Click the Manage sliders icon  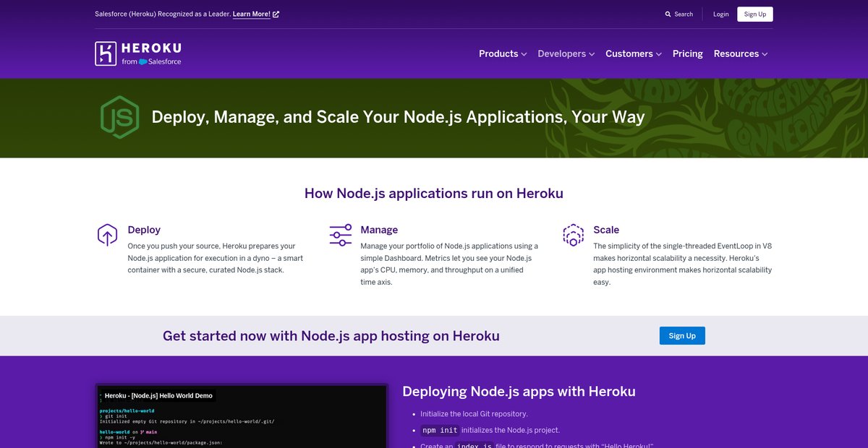pyautogui.click(x=340, y=236)
